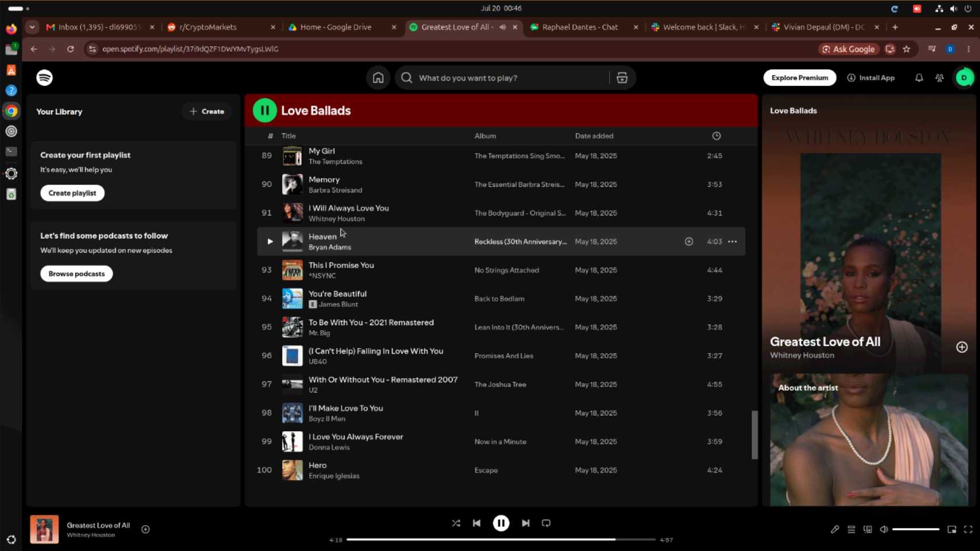View site information for open.spotify.com
980x551 pixels.
click(x=92, y=49)
